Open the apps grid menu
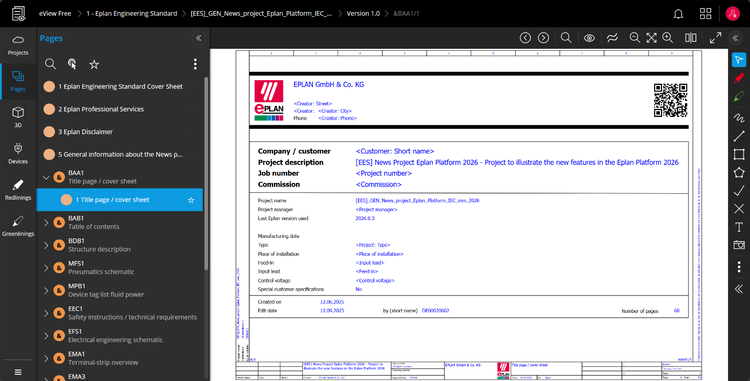 click(x=706, y=13)
